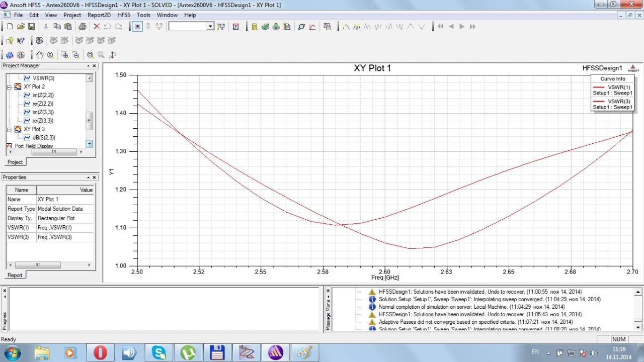Open Skype from the Windows taskbar
644x362 pixels.
[x=158, y=352]
